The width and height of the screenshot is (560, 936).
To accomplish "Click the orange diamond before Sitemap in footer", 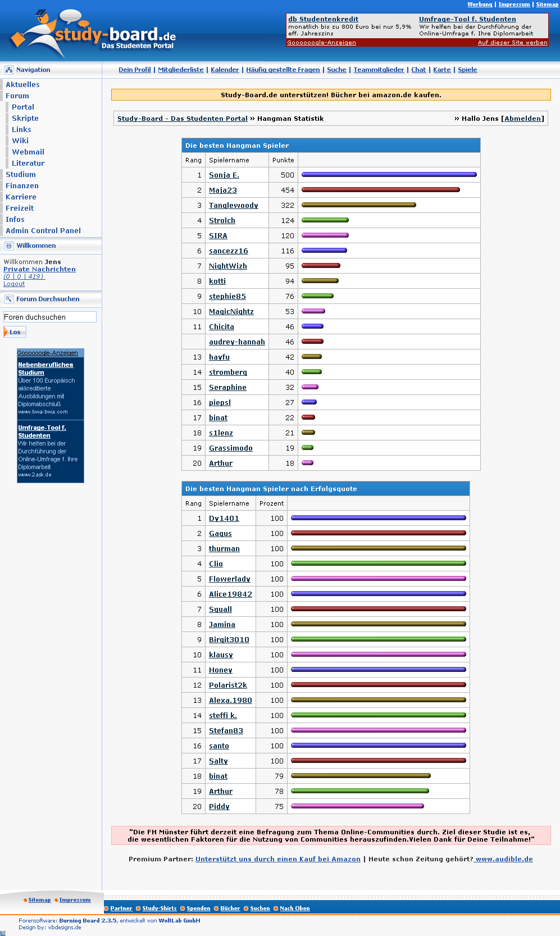I will tap(25, 900).
